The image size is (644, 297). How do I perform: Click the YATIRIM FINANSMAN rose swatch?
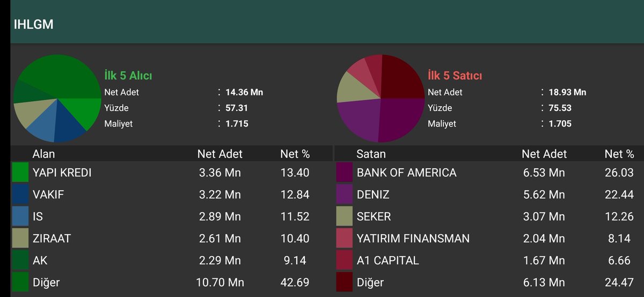pyautogui.click(x=344, y=239)
